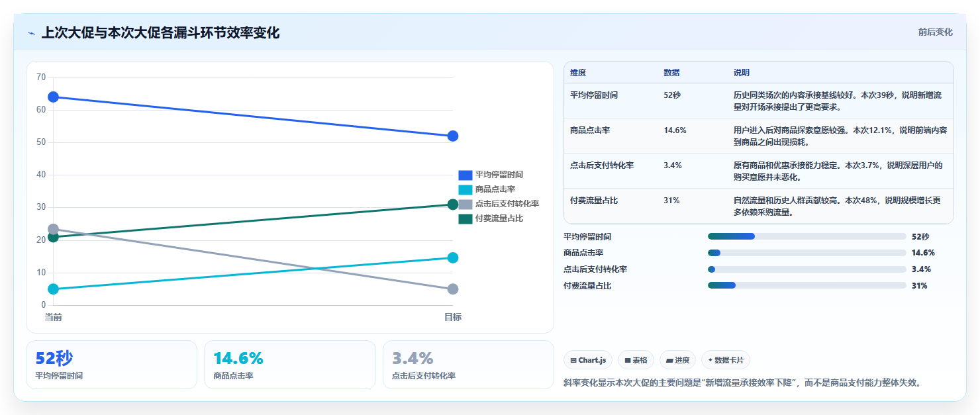Click the cyan 目标 point at 14.6

(453, 257)
